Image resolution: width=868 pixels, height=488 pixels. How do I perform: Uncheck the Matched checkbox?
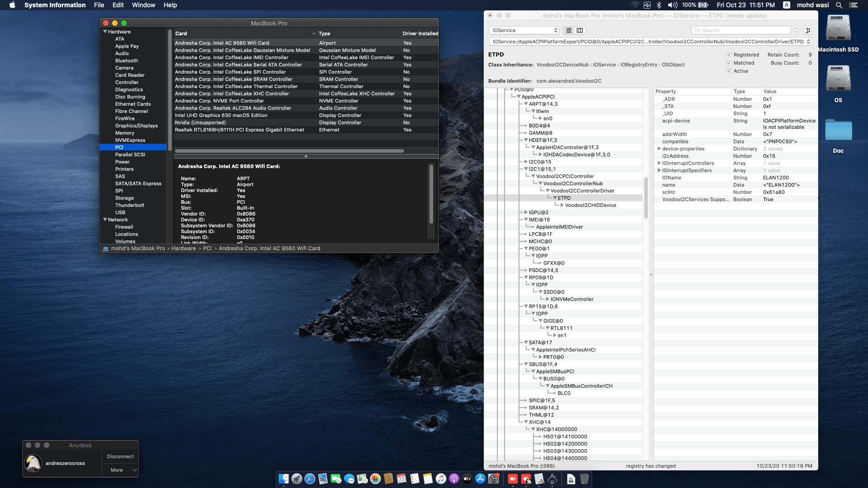pos(729,63)
